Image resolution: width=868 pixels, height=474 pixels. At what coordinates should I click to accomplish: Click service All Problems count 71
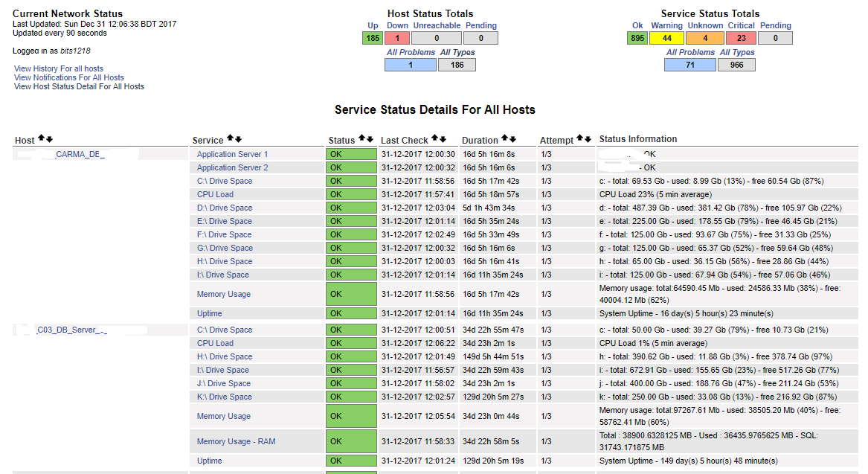(x=689, y=65)
